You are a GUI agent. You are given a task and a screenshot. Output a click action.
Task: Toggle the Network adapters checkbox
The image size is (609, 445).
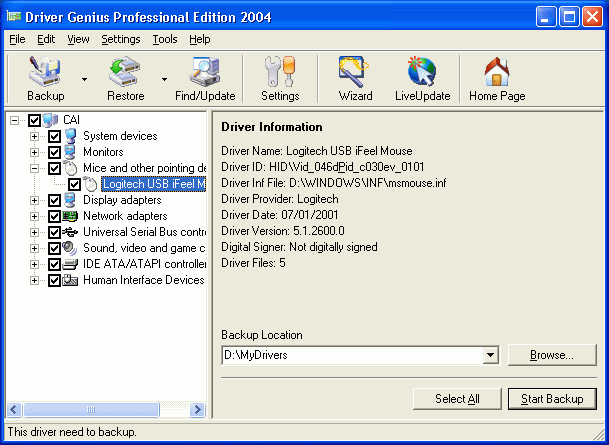54,216
